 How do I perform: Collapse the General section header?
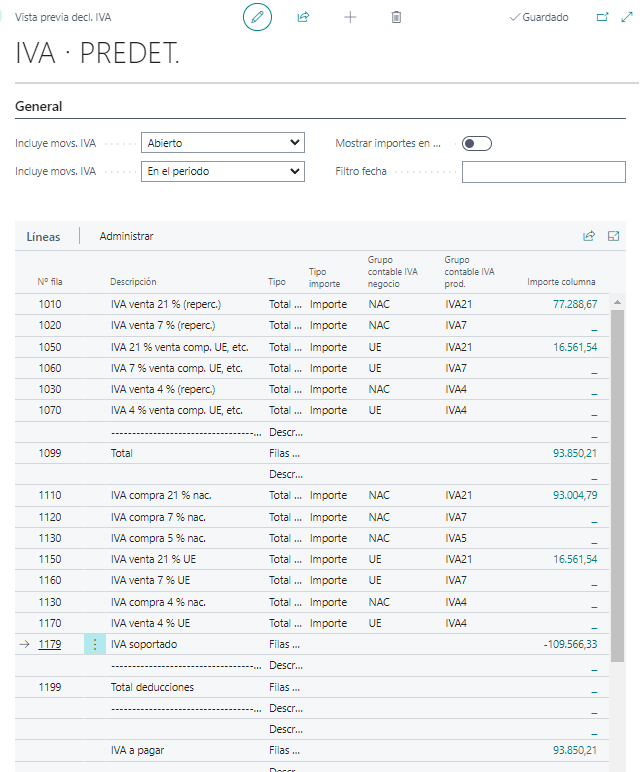coord(39,106)
